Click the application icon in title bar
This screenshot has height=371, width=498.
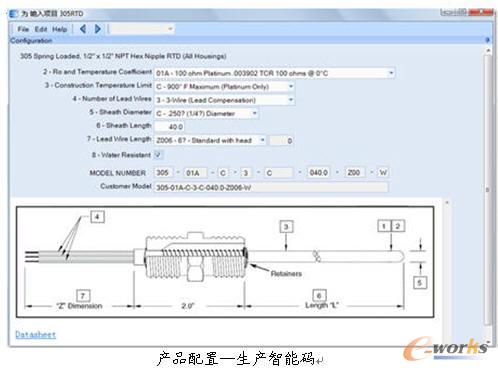[14, 14]
